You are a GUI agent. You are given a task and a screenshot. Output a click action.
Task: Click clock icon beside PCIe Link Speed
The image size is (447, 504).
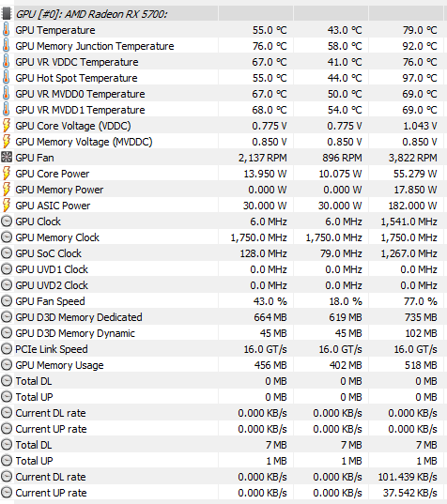pos(7,349)
